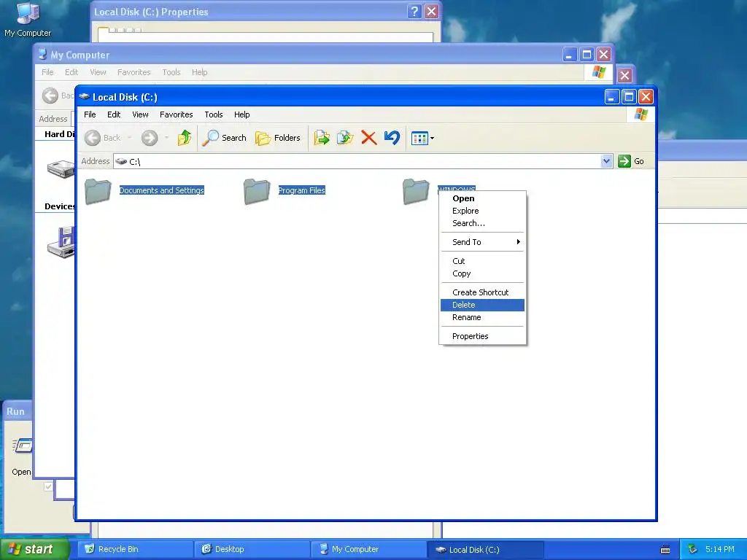The height and width of the screenshot is (560, 747).
Task: Click the floppy drive icon in My Computer
Action: coord(61,242)
